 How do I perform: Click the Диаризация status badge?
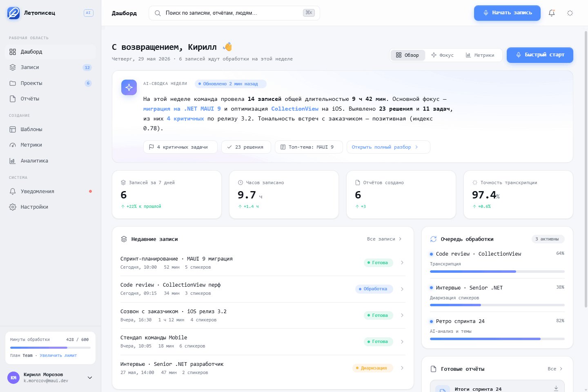pos(373,368)
